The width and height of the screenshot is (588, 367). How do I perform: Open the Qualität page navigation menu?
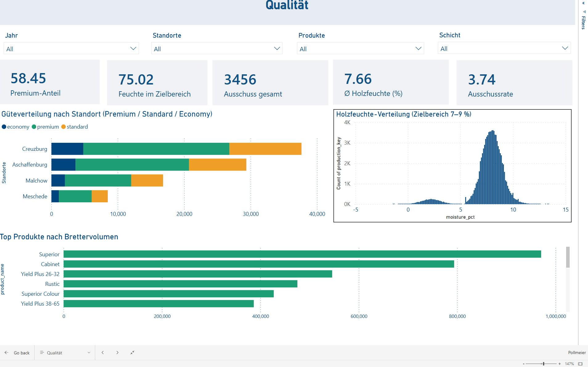[65, 353]
